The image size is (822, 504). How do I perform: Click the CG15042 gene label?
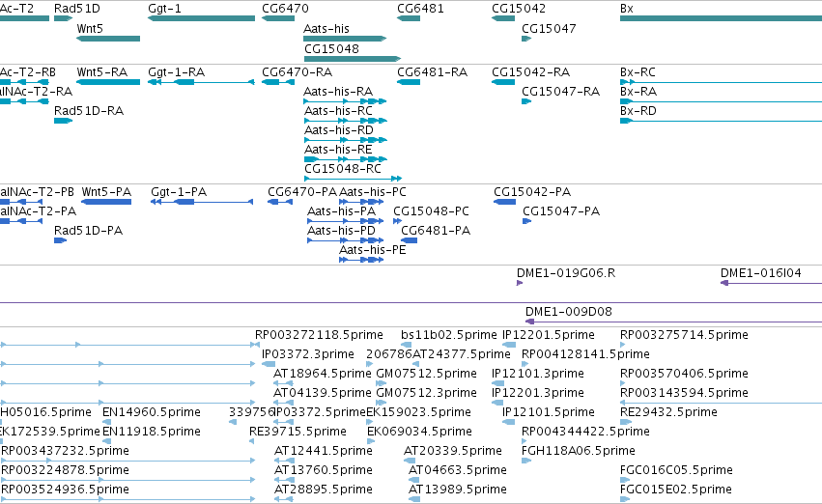[519, 9]
